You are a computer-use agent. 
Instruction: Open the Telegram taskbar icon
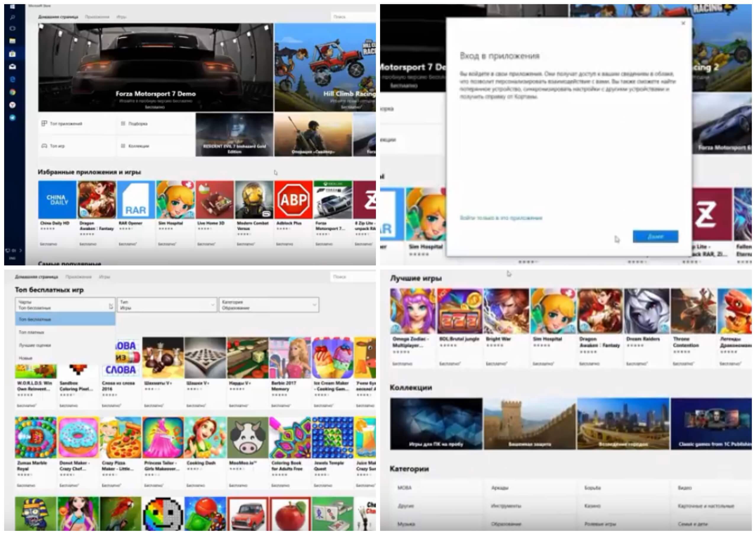point(12,118)
